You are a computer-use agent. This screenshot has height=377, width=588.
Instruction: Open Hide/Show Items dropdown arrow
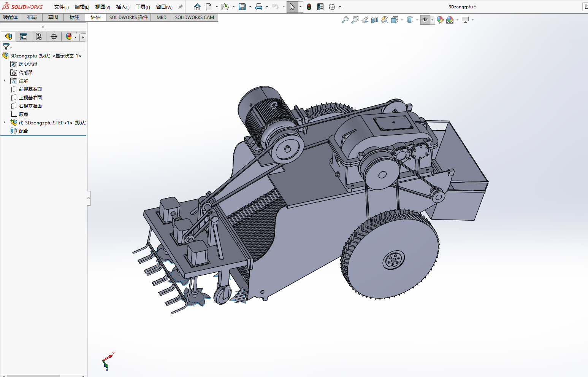tap(433, 20)
